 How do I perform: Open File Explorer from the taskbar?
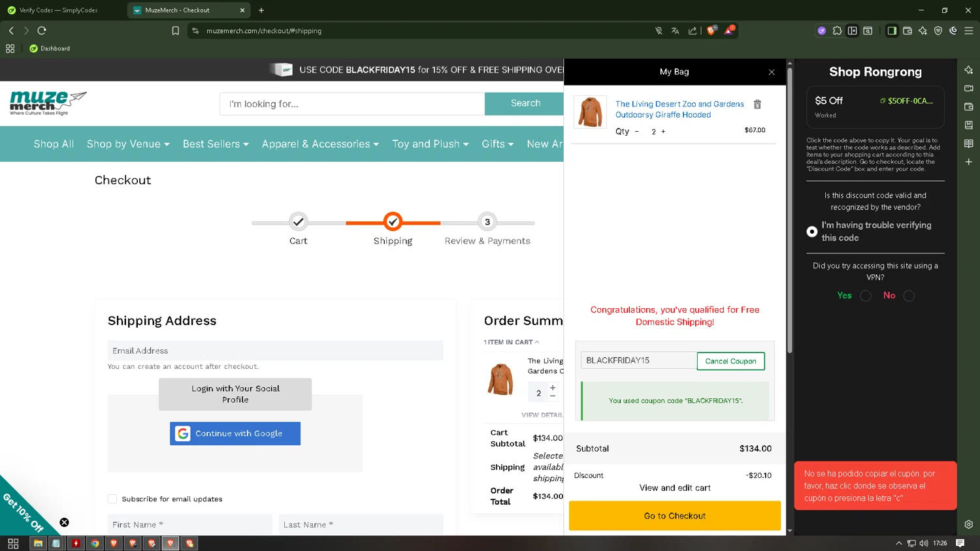pyautogui.click(x=38, y=543)
